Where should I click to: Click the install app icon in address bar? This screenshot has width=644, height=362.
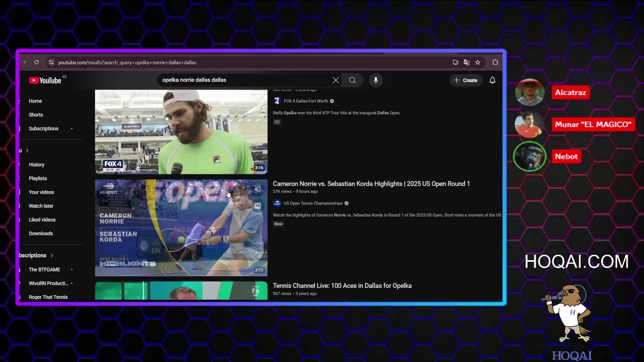coord(455,62)
